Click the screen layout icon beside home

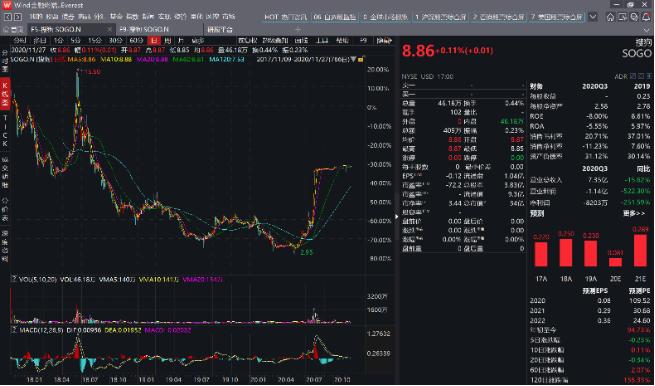tap(622, 17)
